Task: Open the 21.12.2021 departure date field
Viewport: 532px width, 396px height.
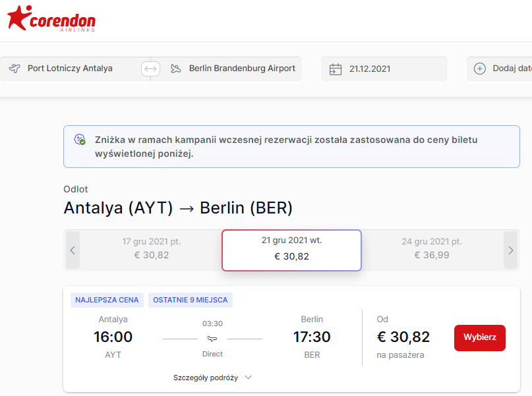Action: 384,69
